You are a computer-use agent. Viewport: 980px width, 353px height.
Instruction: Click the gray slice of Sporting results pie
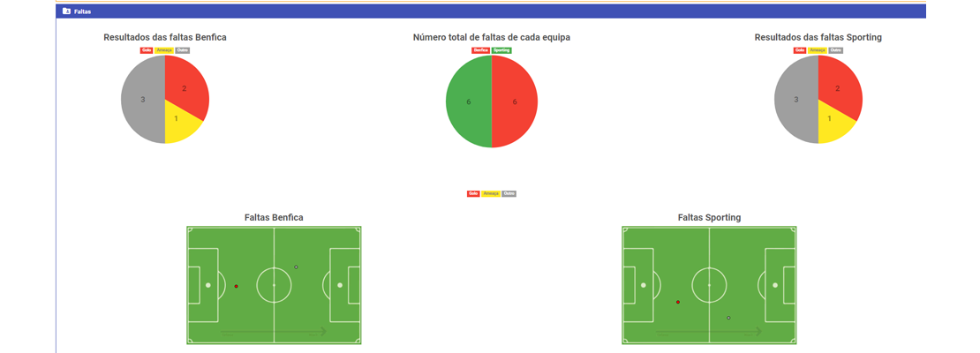click(x=796, y=100)
